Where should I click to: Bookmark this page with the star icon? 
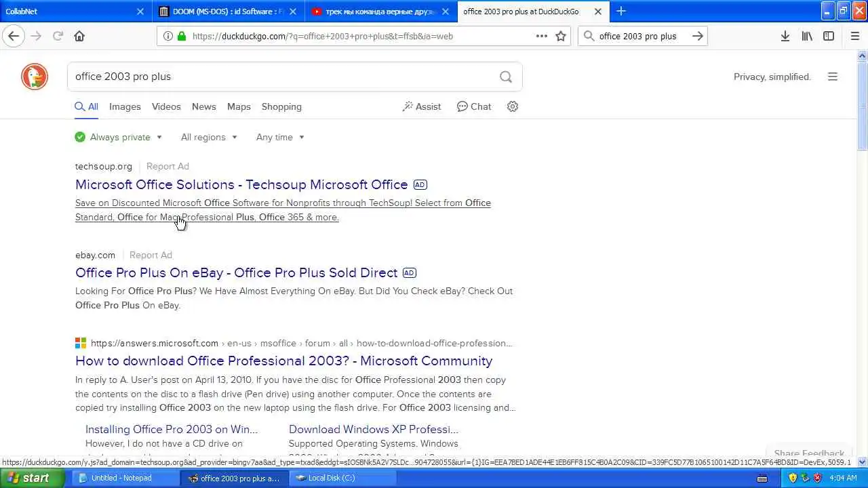(561, 36)
